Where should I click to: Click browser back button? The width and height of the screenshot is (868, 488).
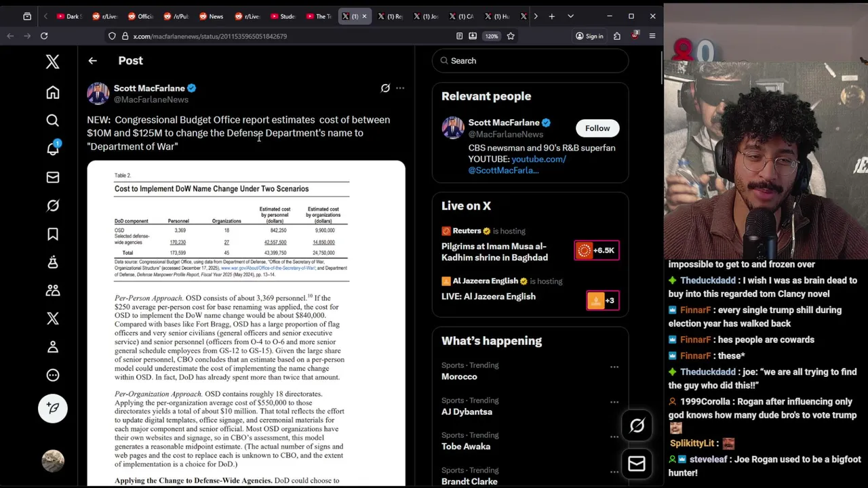tap(10, 36)
